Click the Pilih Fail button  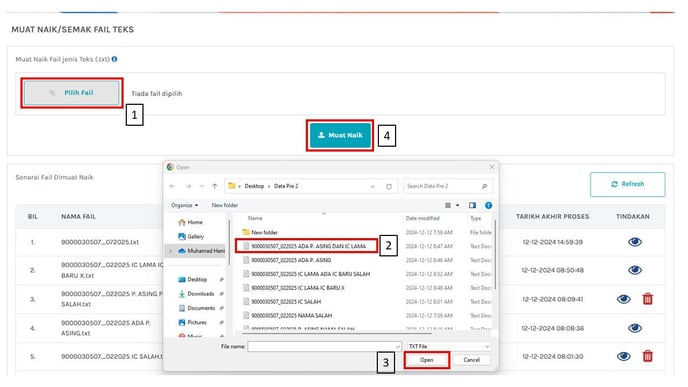[x=72, y=93]
